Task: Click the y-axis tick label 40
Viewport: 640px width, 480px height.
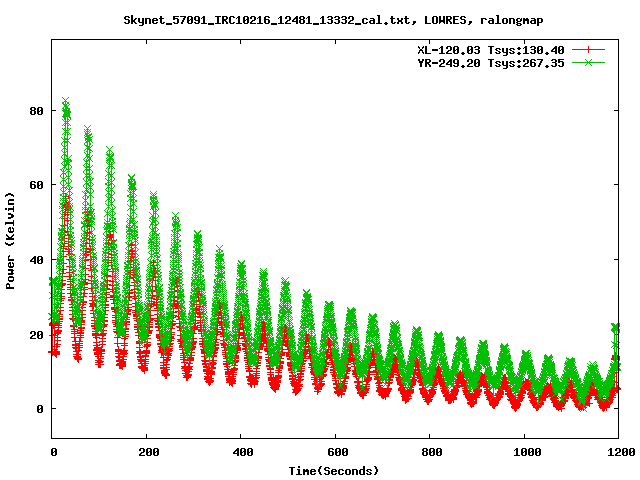Action: (36, 260)
